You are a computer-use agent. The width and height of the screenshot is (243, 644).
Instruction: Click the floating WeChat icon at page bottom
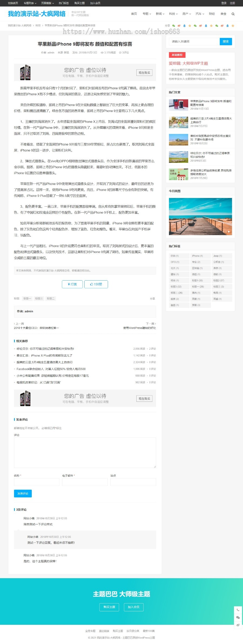coord(238,618)
